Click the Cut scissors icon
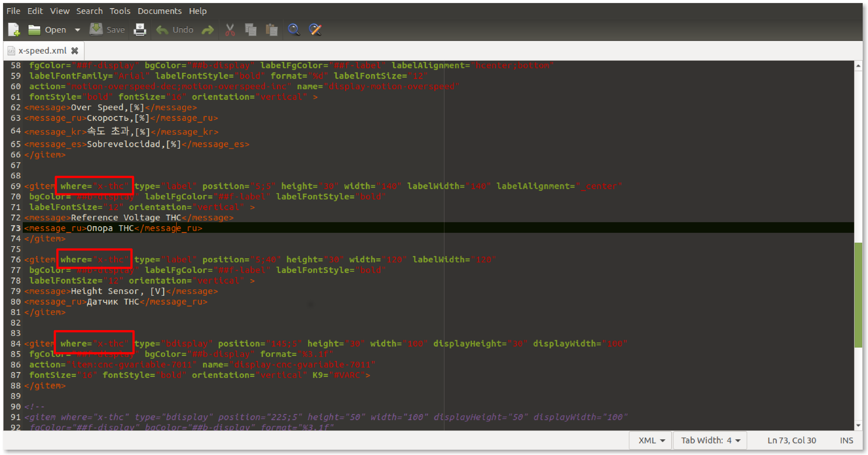 [230, 30]
